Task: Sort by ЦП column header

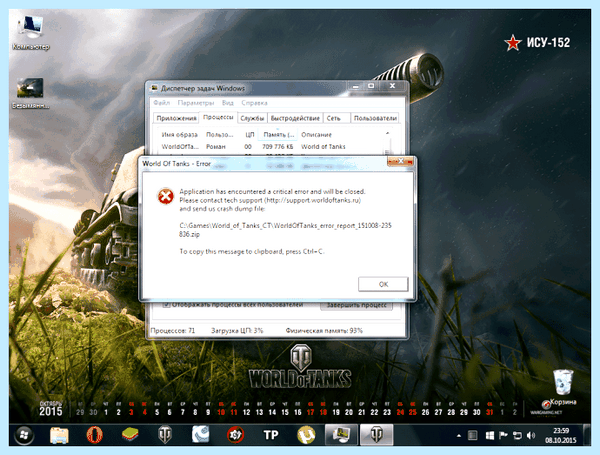Action: (x=249, y=135)
